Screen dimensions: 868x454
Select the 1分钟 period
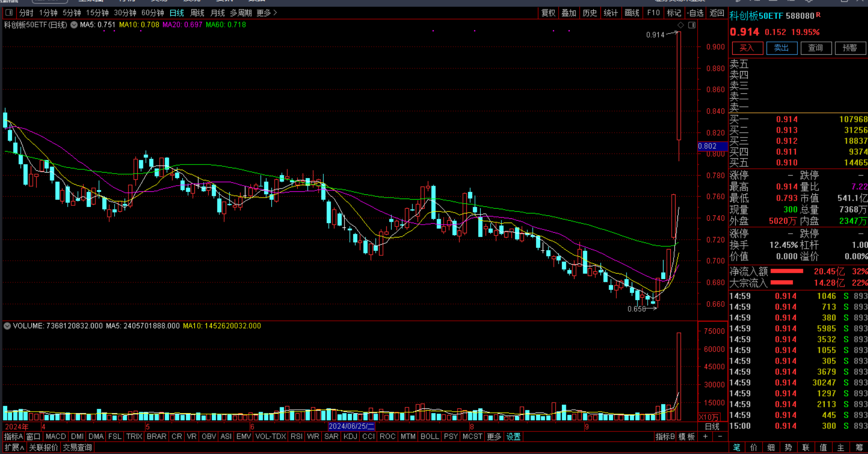48,13
